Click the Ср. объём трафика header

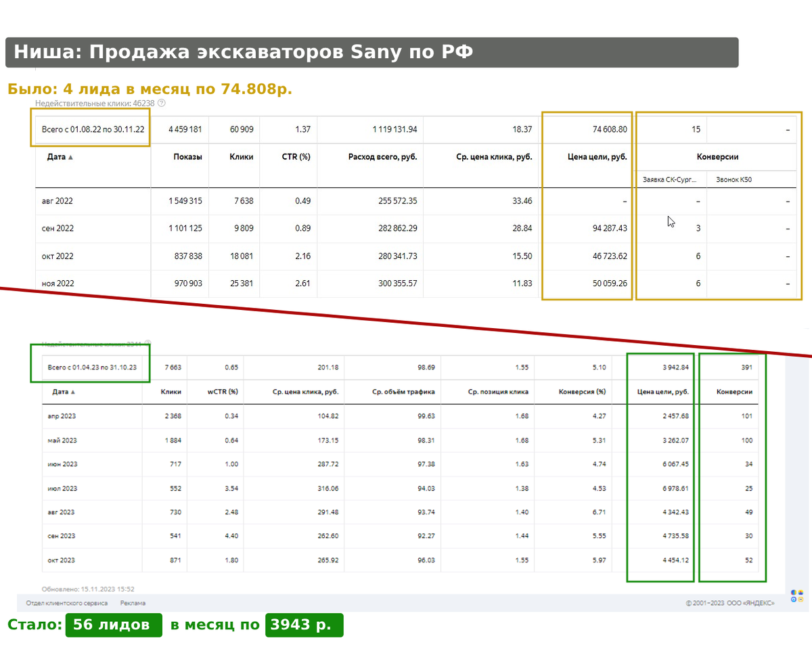pos(403,392)
